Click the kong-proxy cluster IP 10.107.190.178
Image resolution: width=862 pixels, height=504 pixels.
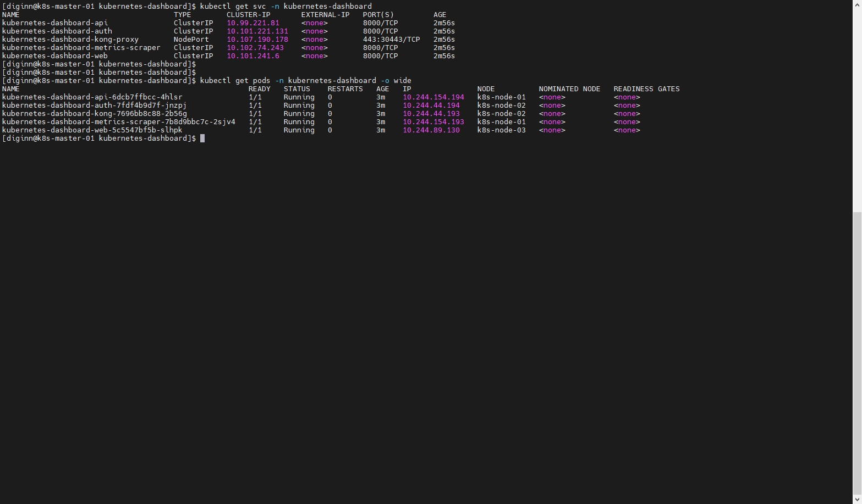(257, 40)
